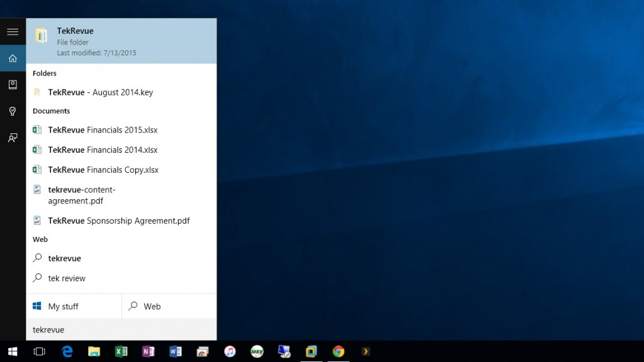644x362 pixels.
Task: Open tekrevue-content-agreement.pdf document
Action: [x=82, y=195]
